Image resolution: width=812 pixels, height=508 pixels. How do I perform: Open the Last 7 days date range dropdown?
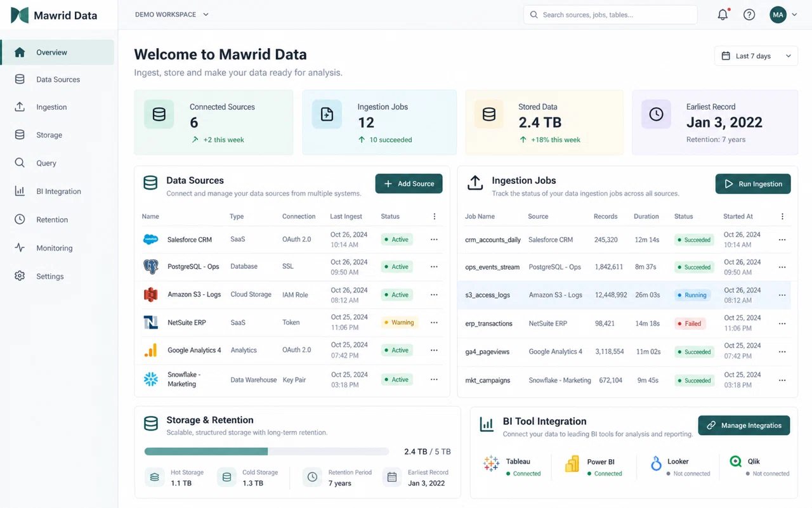[x=756, y=56]
